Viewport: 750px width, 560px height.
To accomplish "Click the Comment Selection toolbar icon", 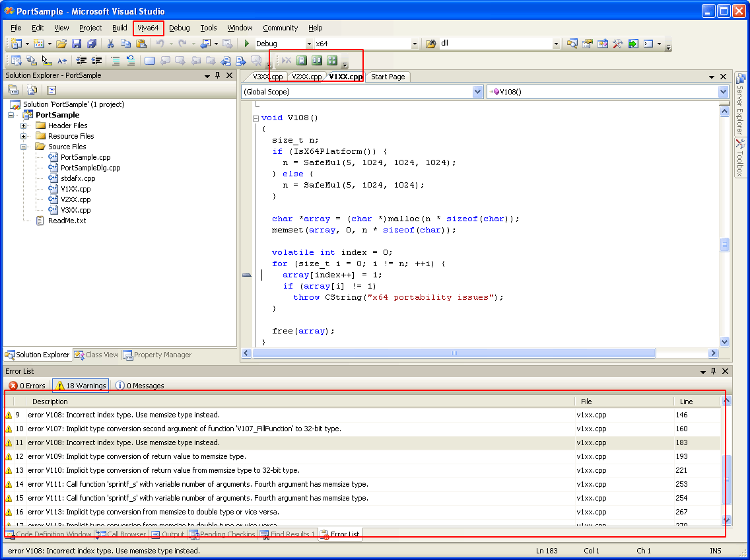I will click(116, 61).
